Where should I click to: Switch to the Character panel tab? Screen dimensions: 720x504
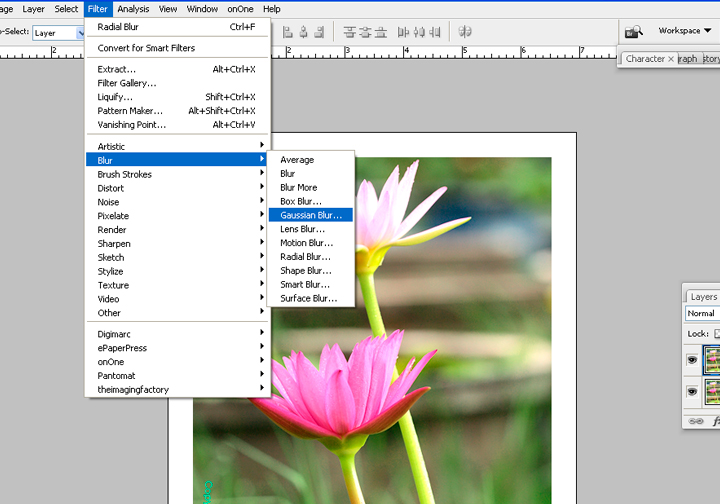(x=645, y=59)
